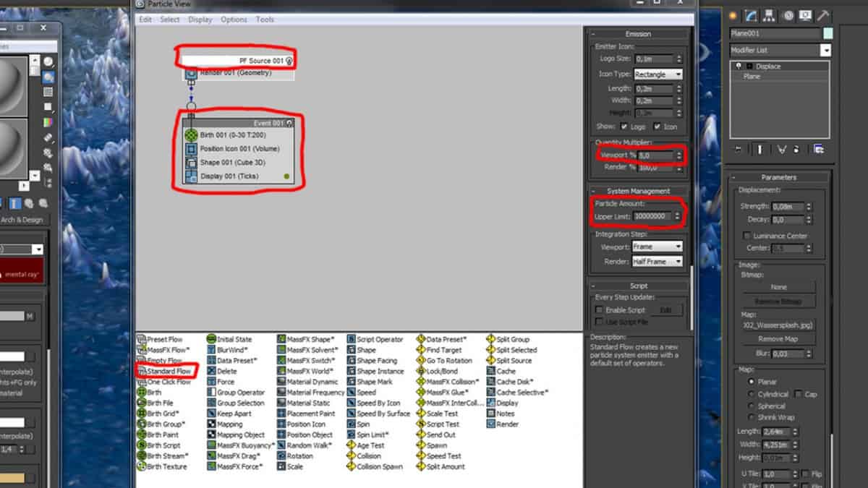868x488 pixels.
Task: Select the Standard Flow icon in depot
Action: click(x=142, y=371)
